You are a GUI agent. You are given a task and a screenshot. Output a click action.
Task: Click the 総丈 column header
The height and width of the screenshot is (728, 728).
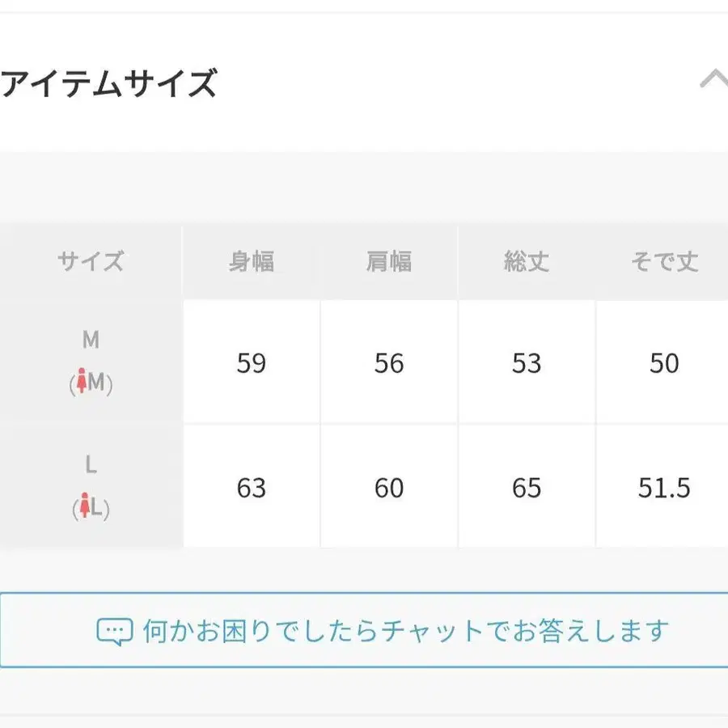[x=527, y=260]
